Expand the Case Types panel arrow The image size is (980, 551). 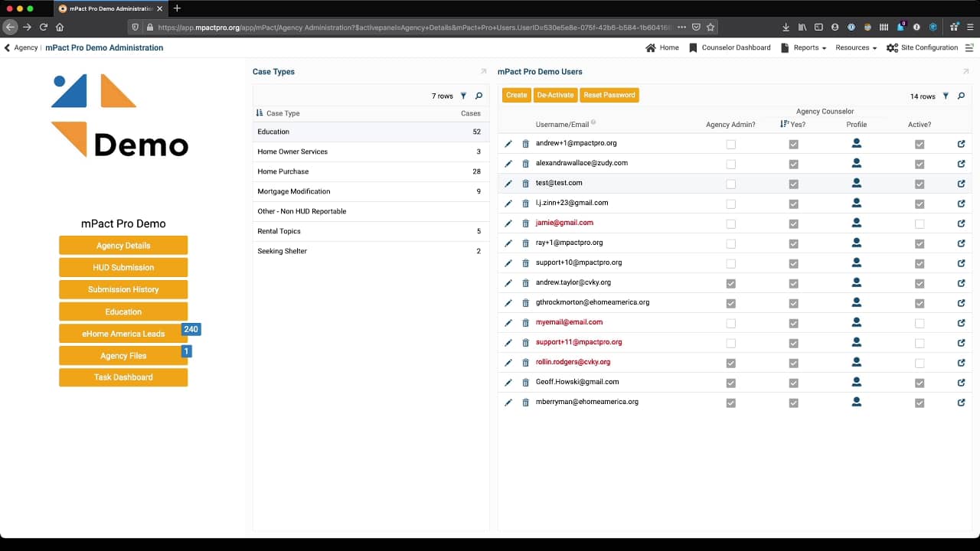pos(483,72)
